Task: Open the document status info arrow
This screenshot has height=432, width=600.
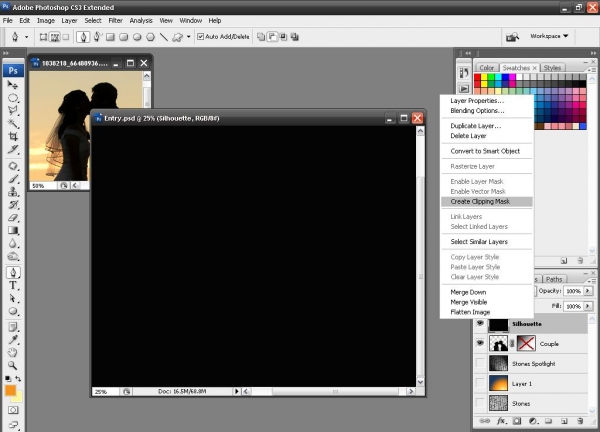Action: pos(236,391)
